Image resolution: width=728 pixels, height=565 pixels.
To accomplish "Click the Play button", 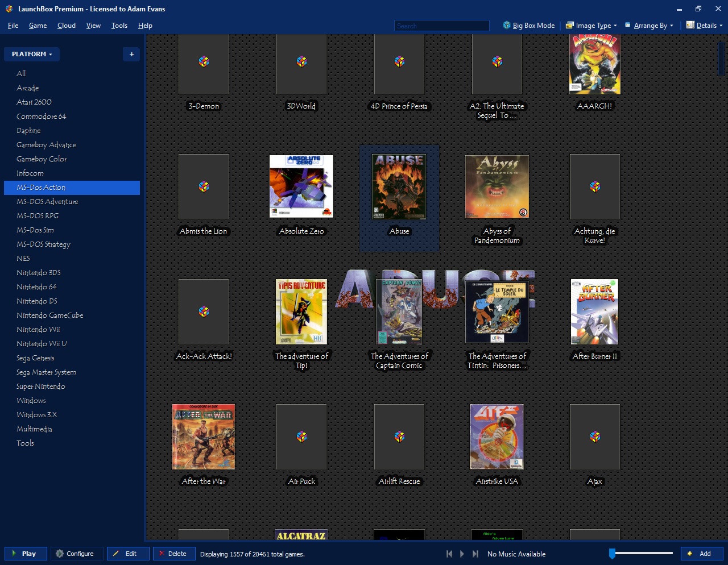I will pyautogui.click(x=26, y=554).
